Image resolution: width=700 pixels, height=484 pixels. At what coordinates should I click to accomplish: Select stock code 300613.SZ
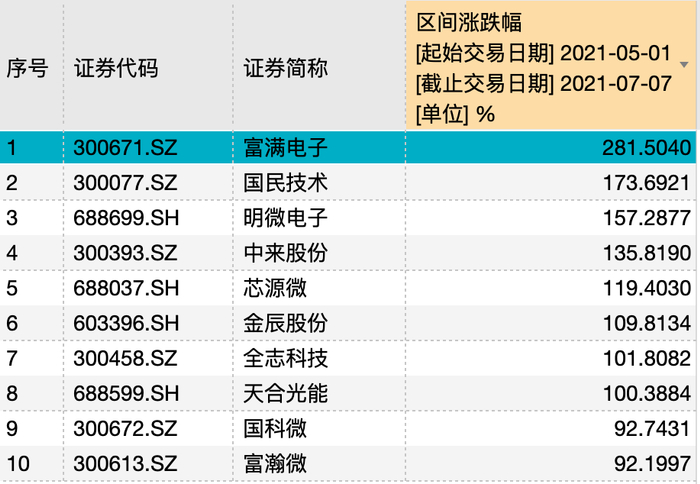(x=125, y=463)
